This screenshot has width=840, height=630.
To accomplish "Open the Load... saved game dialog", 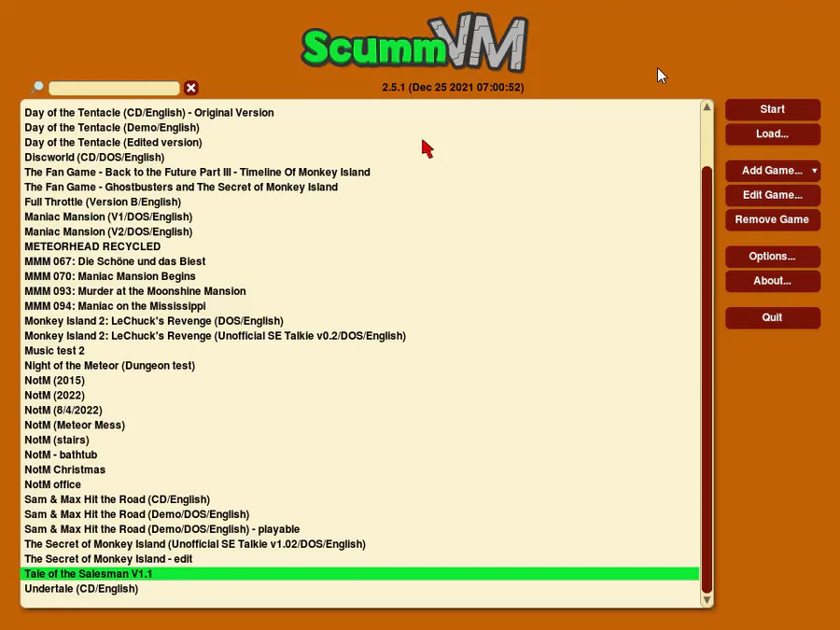I will (773, 133).
